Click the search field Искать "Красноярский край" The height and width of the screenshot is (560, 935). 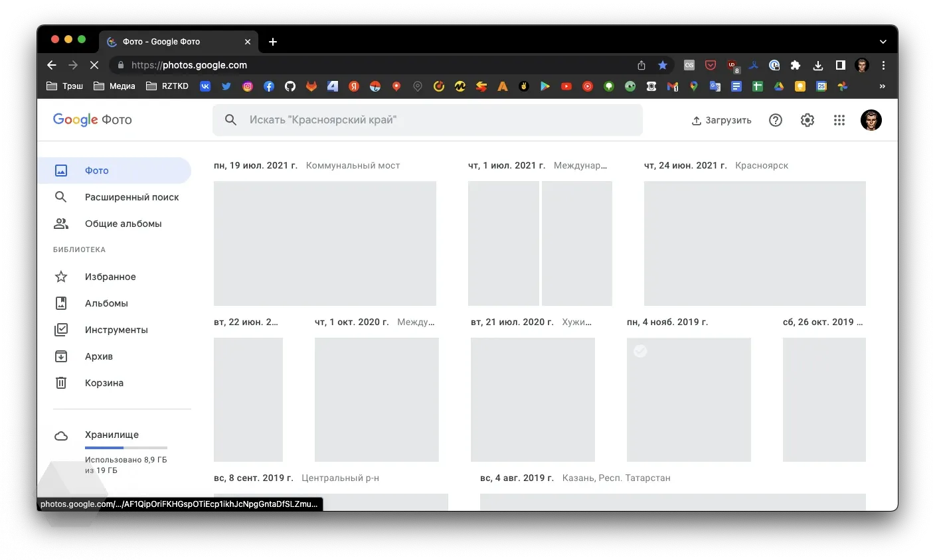[x=428, y=120]
